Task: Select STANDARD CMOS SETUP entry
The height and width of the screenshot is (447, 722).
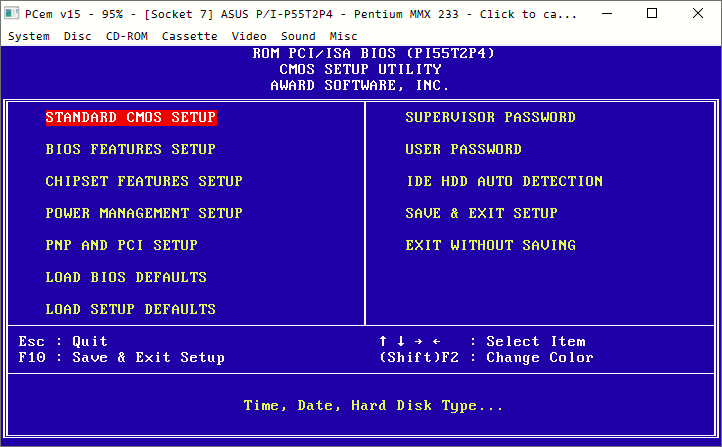Action: tap(131, 117)
